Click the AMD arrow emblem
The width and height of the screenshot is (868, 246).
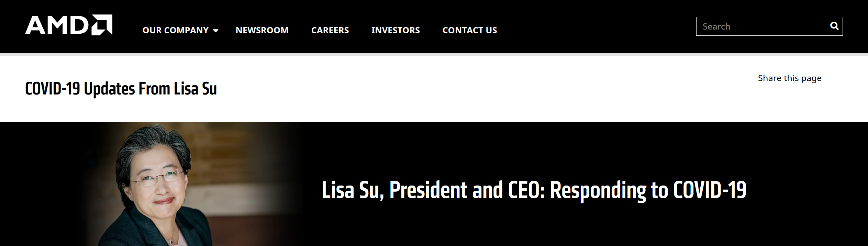coord(102,25)
